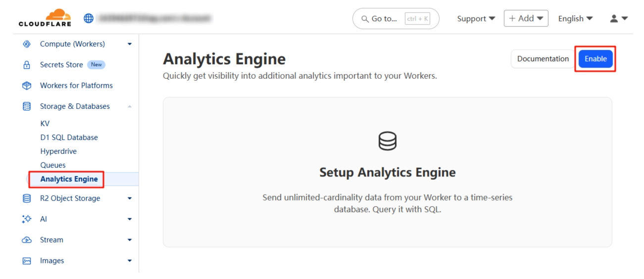Click the Storage & Databases icon
Image resolution: width=644 pixels, height=279 pixels.
pyautogui.click(x=27, y=106)
